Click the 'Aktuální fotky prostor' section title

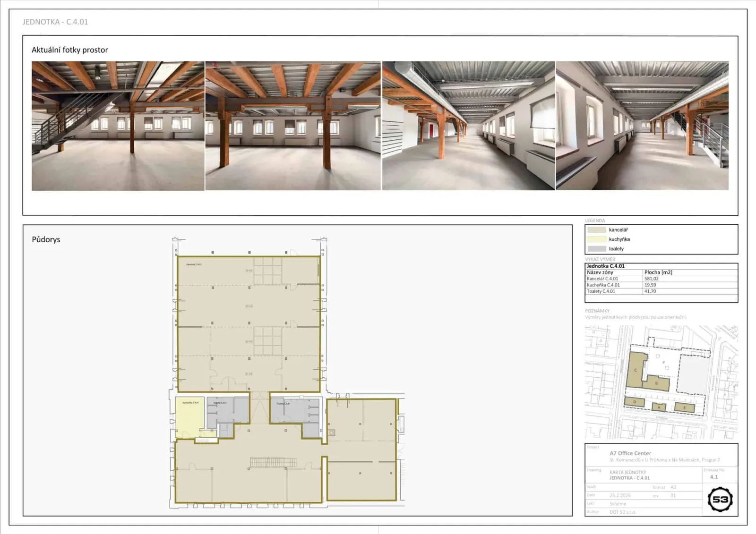tap(70, 50)
